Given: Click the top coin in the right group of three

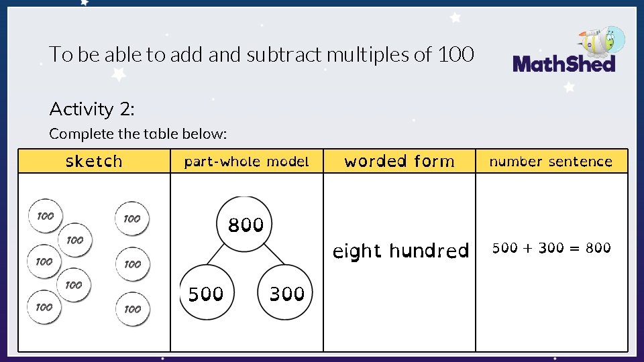Looking at the screenshot, I should pos(132,218).
